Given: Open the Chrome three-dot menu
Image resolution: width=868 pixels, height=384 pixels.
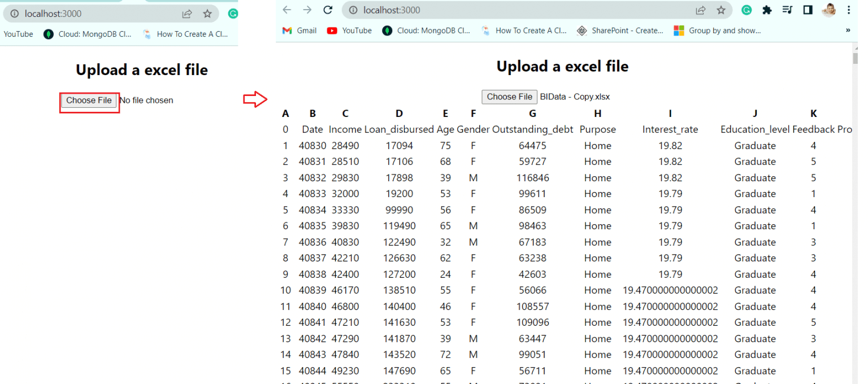Looking at the screenshot, I should click(x=849, y=10).
